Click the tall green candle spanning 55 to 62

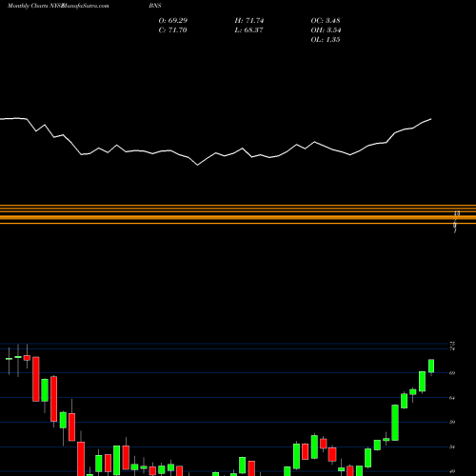[x=395, y=423]
